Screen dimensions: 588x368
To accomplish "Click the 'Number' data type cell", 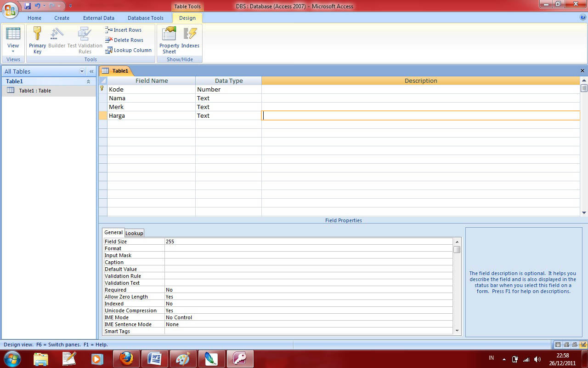I will 229,89.
